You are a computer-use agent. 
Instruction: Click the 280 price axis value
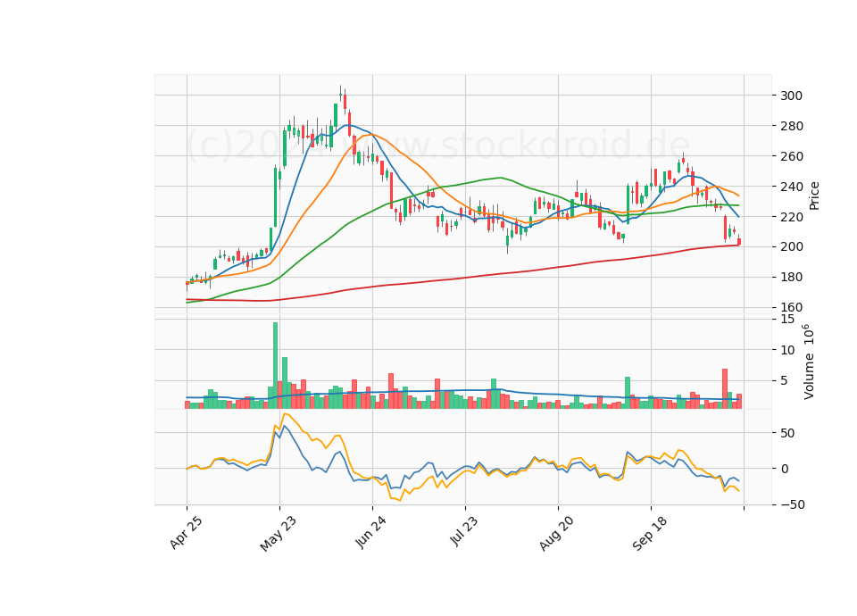coord(792,126)
